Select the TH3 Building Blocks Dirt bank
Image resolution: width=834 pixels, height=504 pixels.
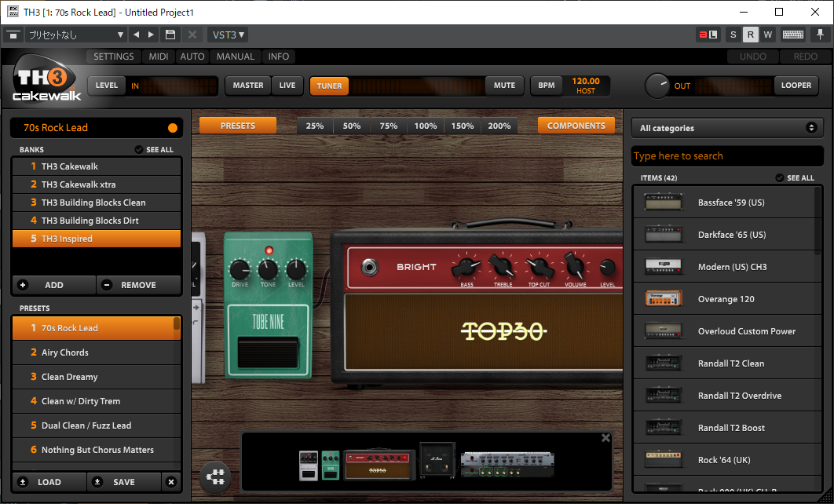click(97, 220)
